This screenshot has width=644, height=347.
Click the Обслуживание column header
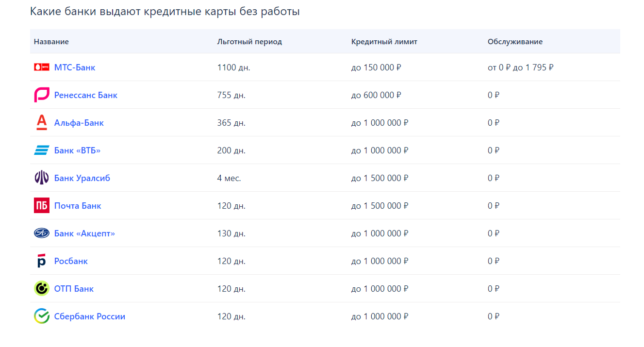(x=515, y=42)
